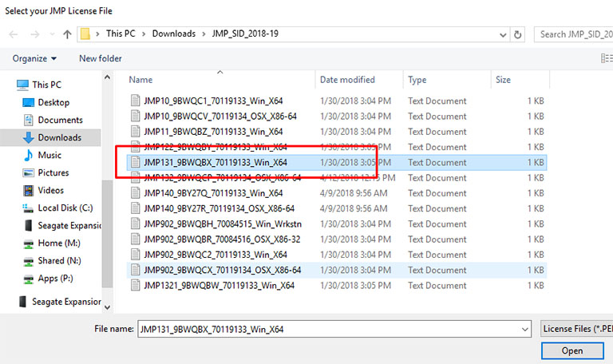
Task: Open Desktop in navigation pane
Action: click(46, 102)
